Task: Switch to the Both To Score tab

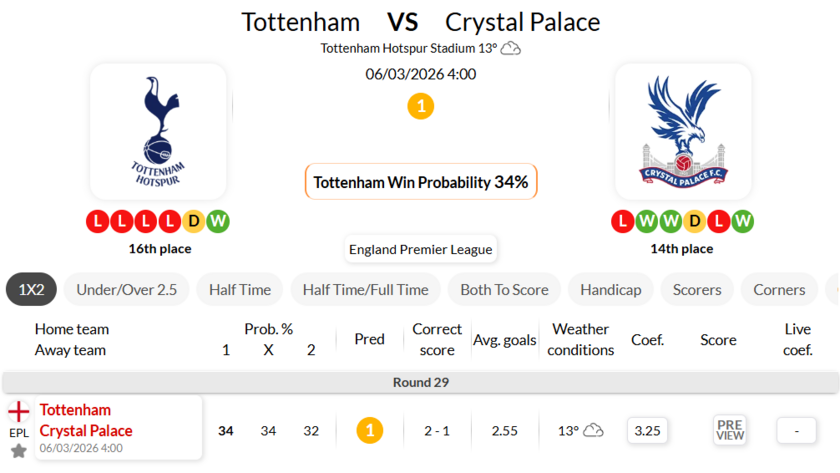Action: pos(504,289)
